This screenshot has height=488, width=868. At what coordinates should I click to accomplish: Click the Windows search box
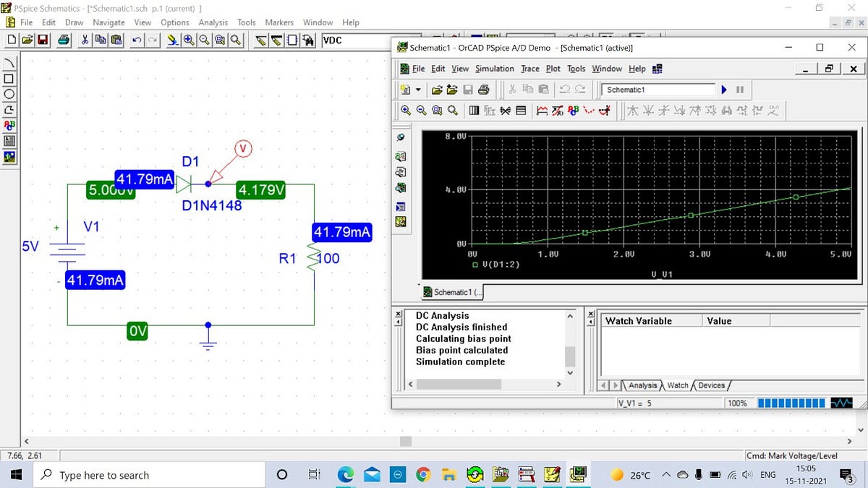coord(145,475)
